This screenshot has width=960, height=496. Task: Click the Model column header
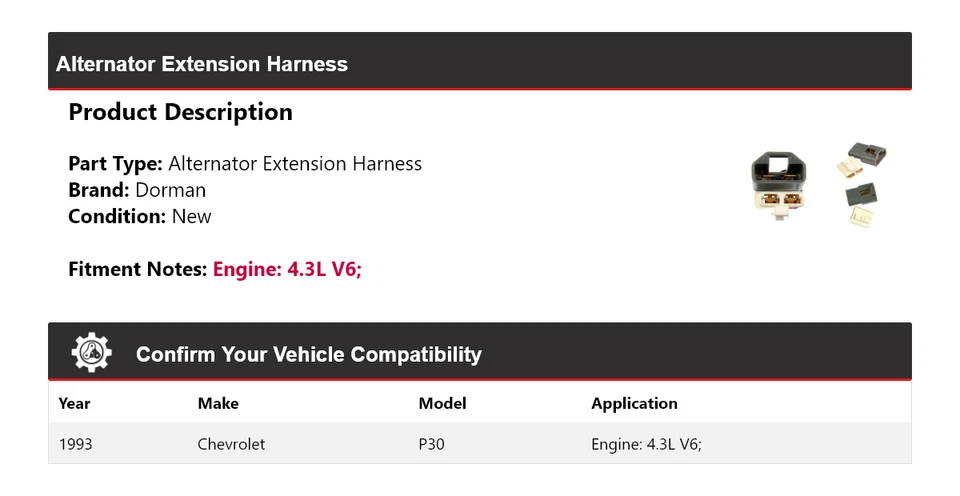click(442, 403)
